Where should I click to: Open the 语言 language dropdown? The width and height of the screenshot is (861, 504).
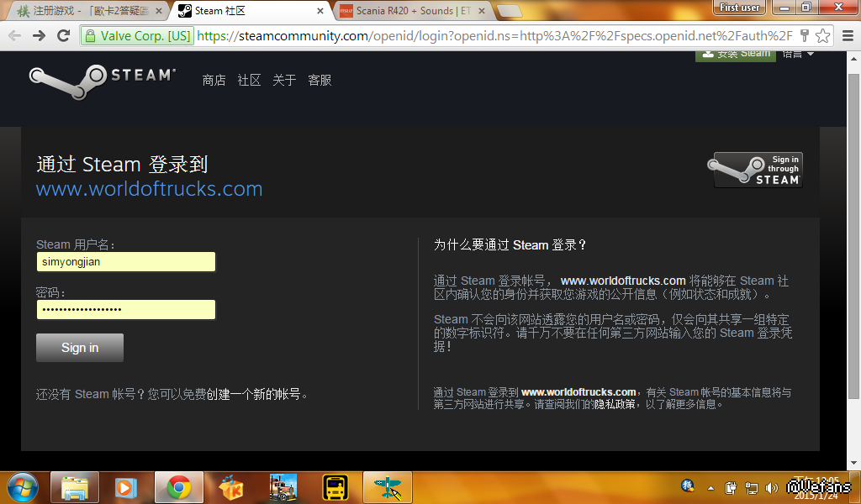click(798, 55)
